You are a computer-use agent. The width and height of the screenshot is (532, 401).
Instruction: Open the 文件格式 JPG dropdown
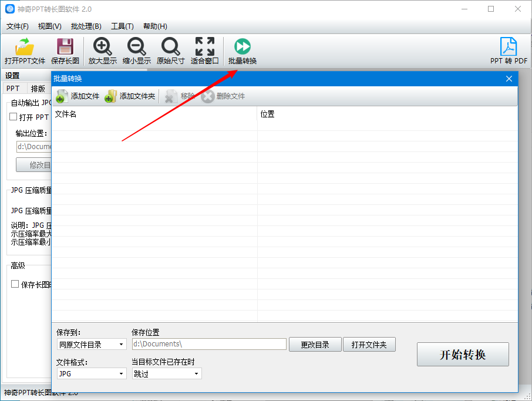[92, 373]
